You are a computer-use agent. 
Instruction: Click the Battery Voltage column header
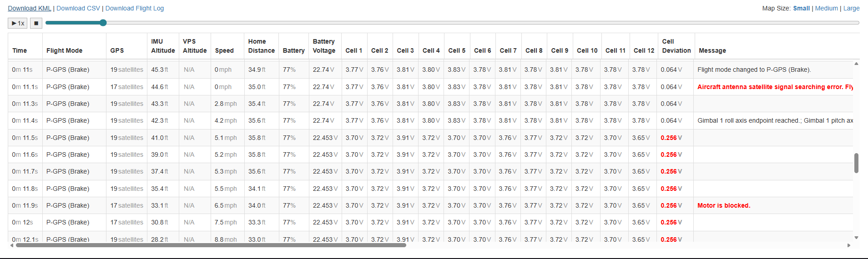324,46
